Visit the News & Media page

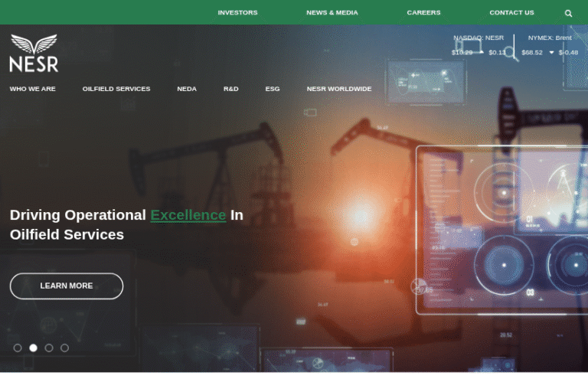(x=332, y=13)
